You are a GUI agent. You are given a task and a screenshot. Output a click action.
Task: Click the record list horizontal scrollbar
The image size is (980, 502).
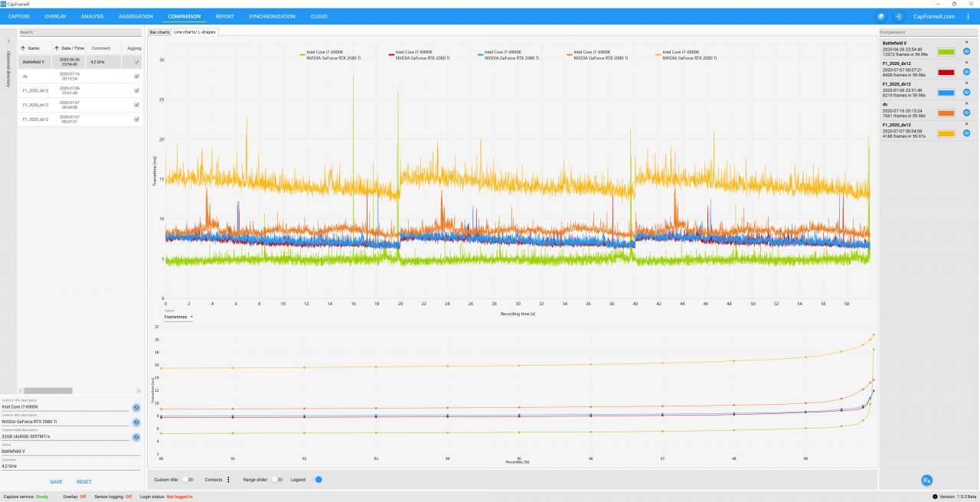click(48, 390)
